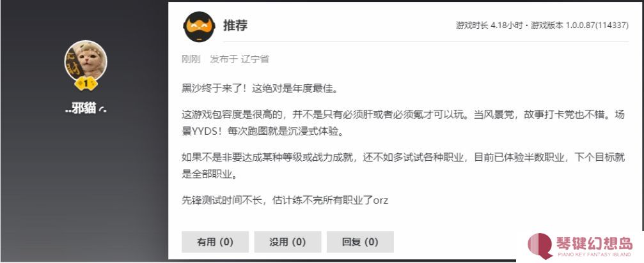Click the paragraph starting 如果不是非要达成
Image resolution: width=644 pixels, height=263 pixels.
404,166
